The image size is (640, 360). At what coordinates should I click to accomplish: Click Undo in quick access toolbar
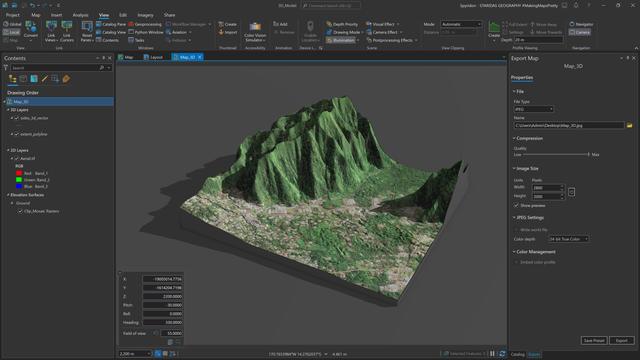[x=33, y=5]
